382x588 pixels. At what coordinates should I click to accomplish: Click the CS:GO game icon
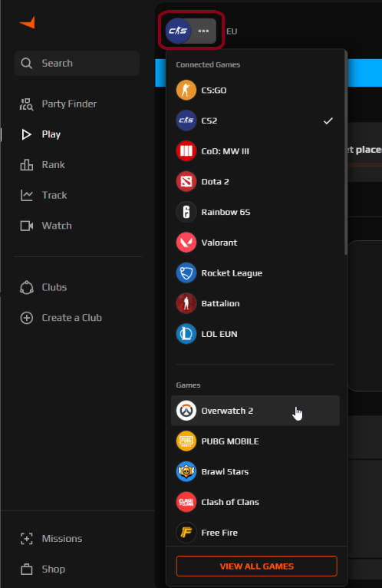(186, 90)
